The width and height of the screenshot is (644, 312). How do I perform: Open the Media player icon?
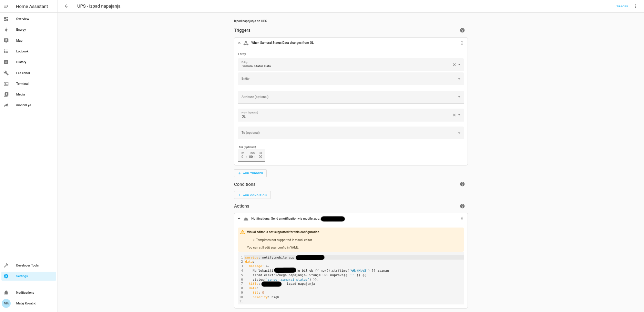6,94
